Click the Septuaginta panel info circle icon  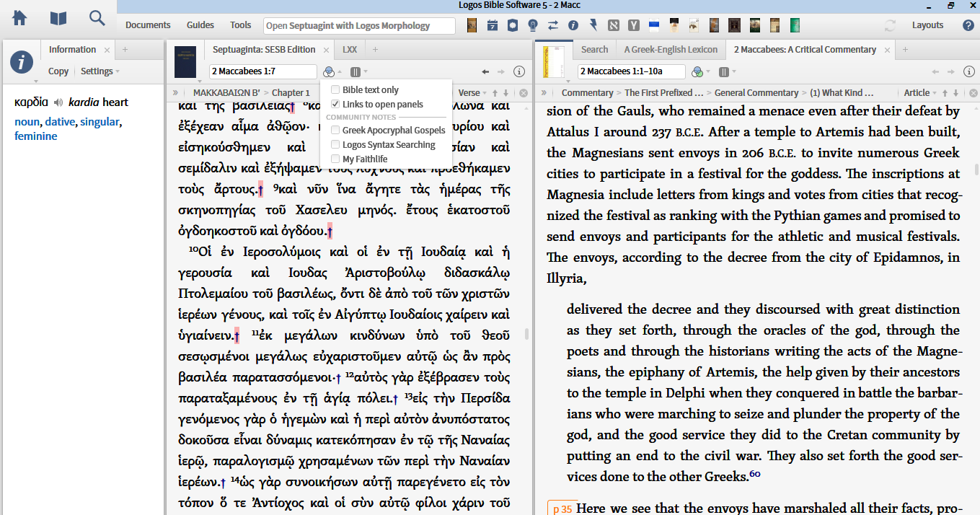tap(518, 71)
